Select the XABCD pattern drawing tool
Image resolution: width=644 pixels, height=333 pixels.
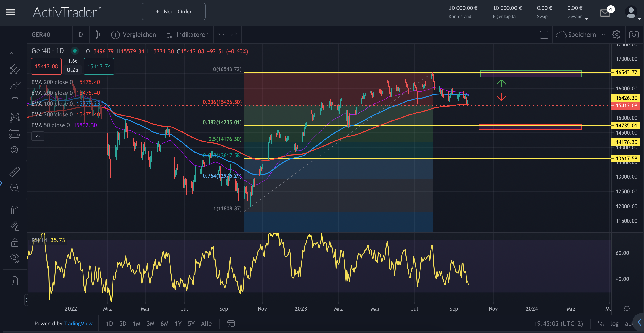[15, 117]
